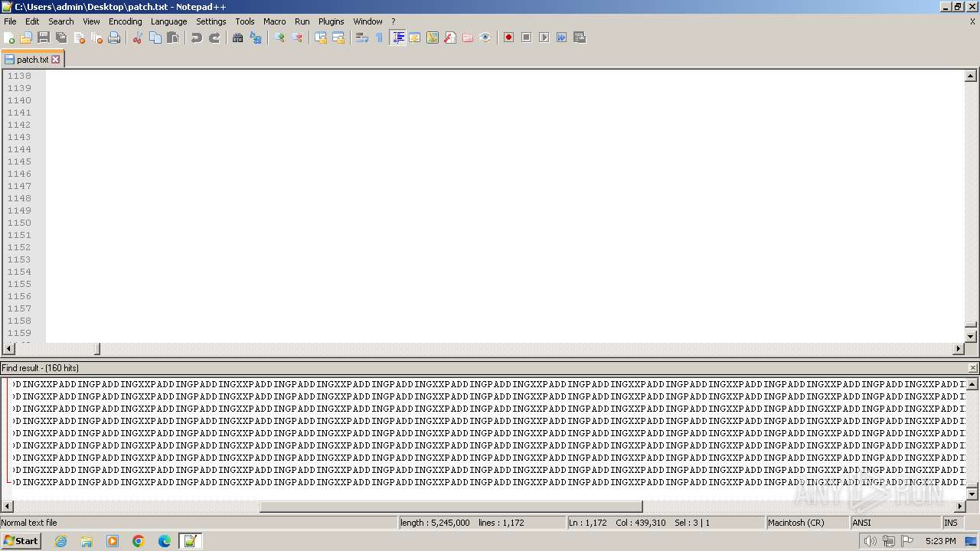Open the Window menu

(x=368, y=21)
